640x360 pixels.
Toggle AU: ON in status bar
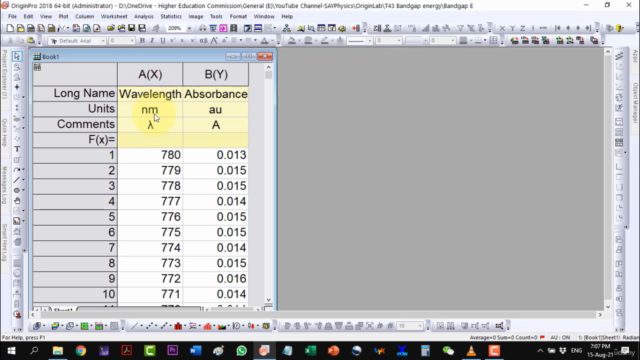point(560,338)
